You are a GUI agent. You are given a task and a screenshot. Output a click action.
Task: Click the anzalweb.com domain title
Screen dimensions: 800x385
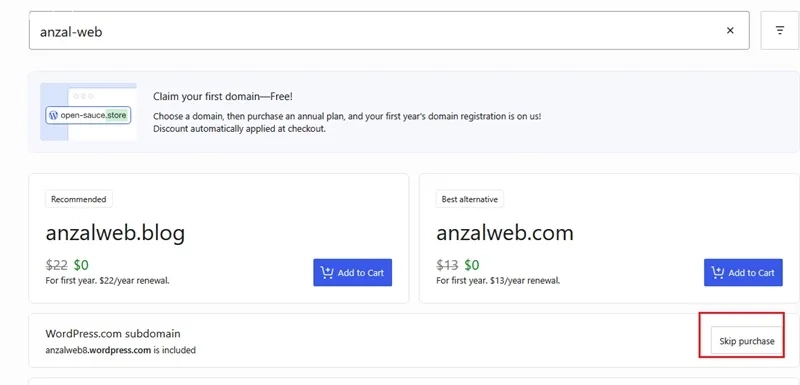click(505, 234)
